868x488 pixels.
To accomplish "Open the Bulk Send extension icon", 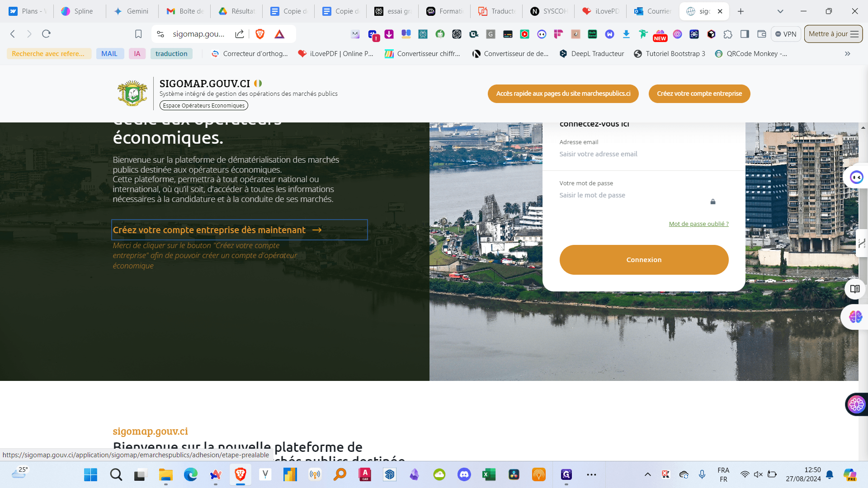I will (592, 34).
